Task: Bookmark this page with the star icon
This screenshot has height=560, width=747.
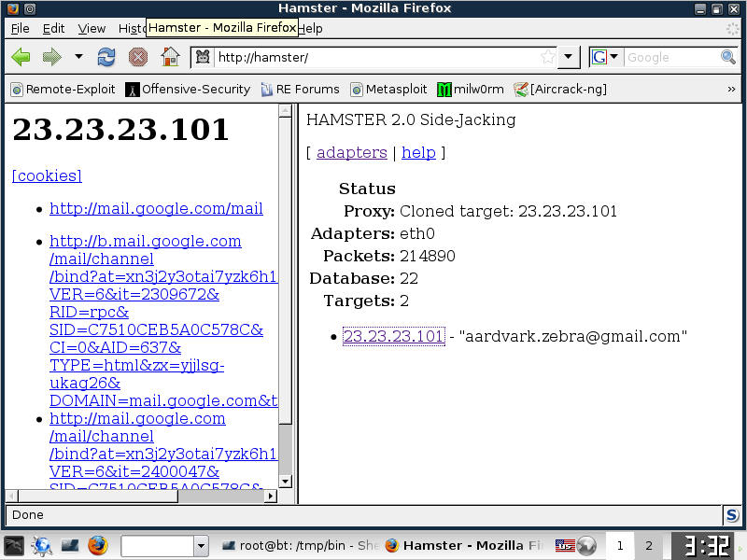Action: [x=548, y=57]
